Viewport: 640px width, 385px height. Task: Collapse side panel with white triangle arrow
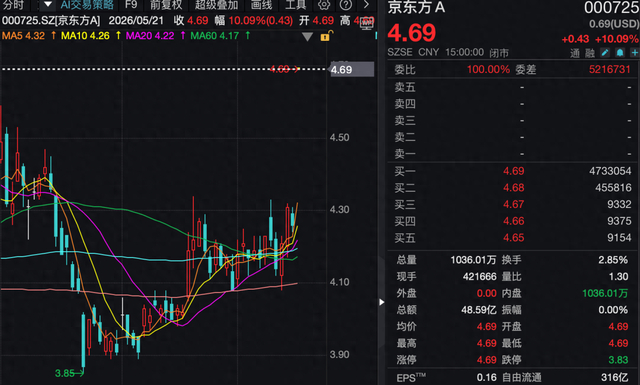click(x=382, y=302)
